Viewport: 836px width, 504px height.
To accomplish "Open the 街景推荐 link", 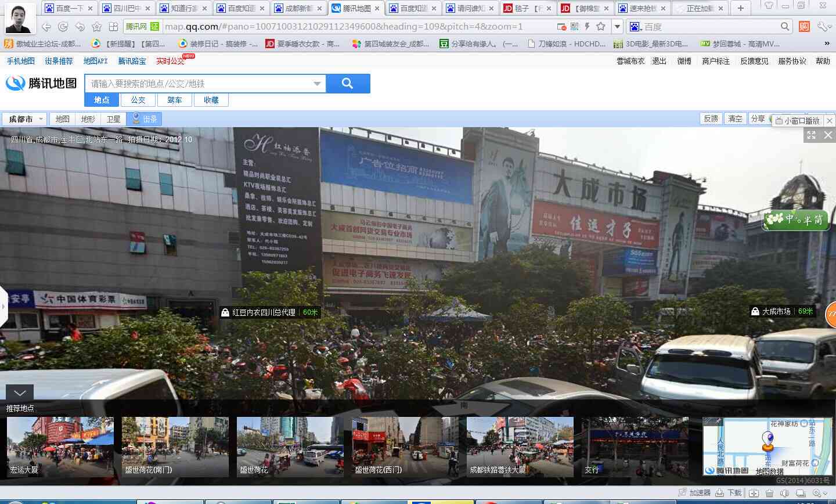I will [59, 61].
